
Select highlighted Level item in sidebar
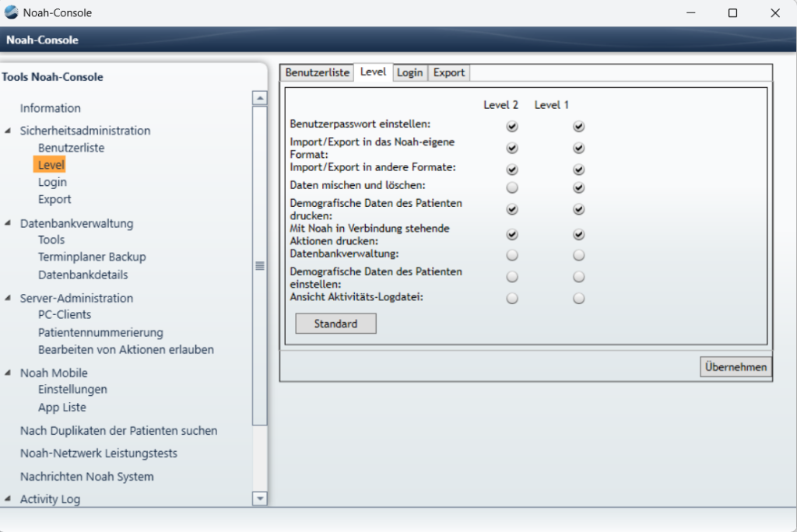[x=51, y=165]
